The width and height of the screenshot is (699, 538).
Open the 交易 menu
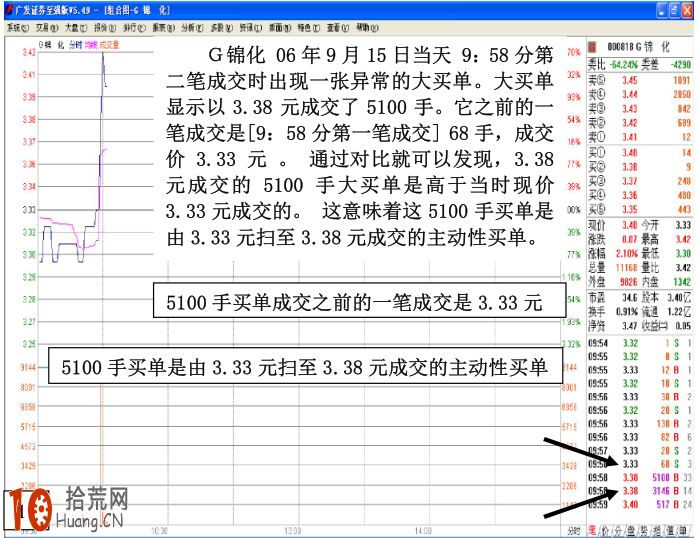[47, 28]
